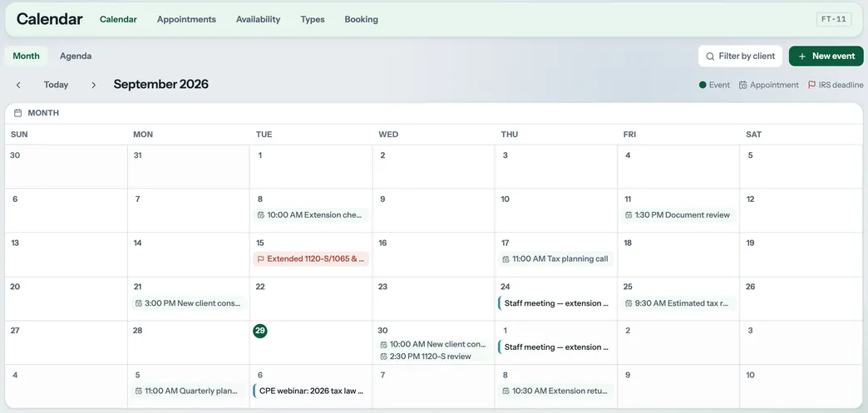Open the 9:30 AM Estimated tax appointment
The image size is (868, 413).
click(x=678, y=302)
